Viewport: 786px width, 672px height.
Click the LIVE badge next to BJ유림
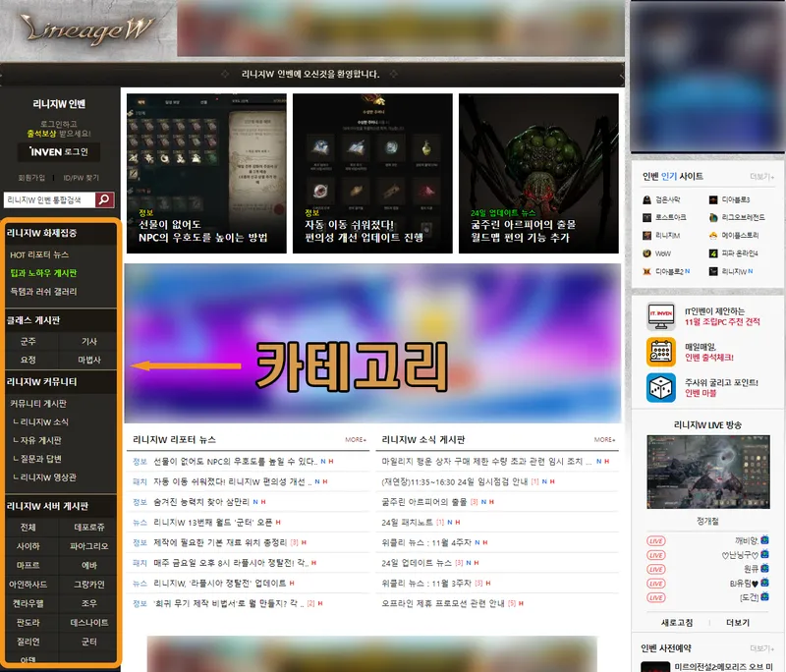coord(655,584)
